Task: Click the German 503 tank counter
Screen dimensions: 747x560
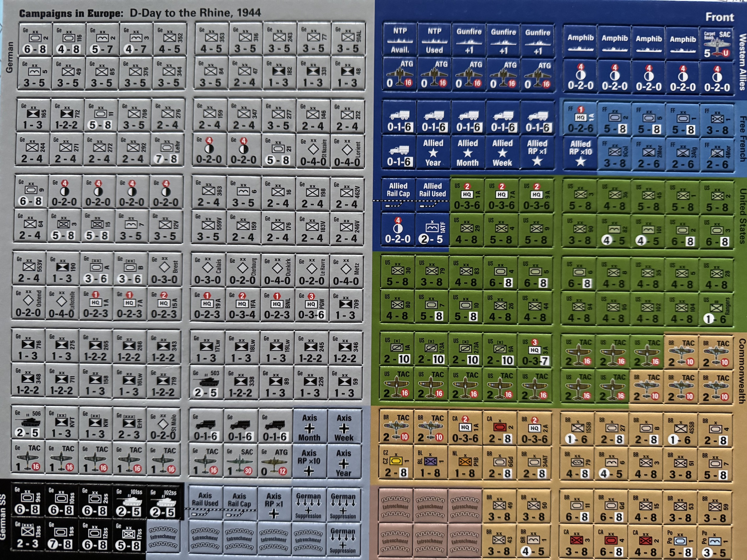Action: coord(206,383)
